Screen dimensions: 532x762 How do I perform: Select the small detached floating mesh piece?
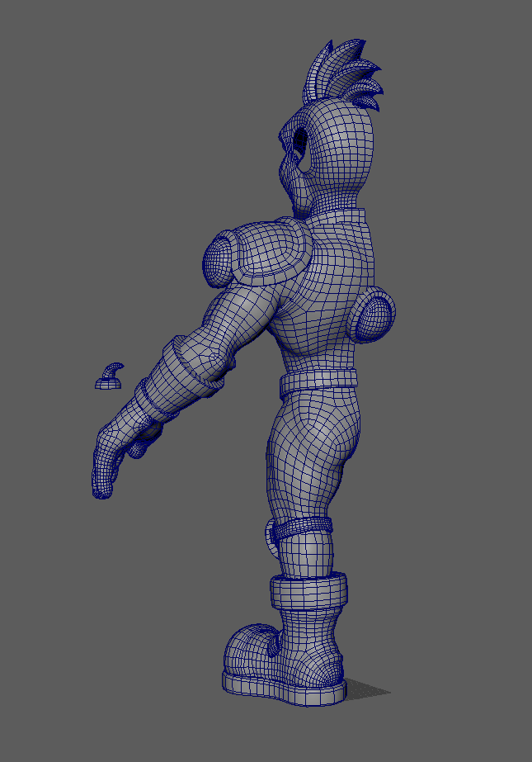[x=109, y=376]
